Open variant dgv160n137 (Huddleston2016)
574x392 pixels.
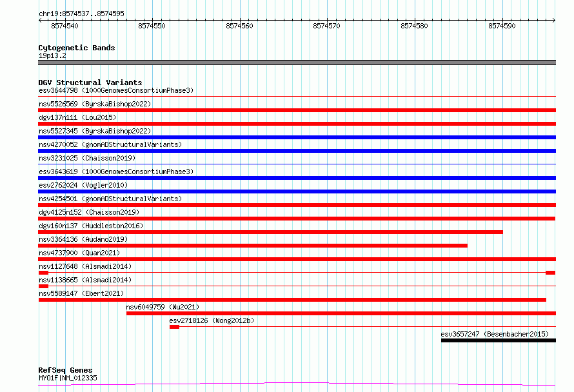click(x=91, y=226)
